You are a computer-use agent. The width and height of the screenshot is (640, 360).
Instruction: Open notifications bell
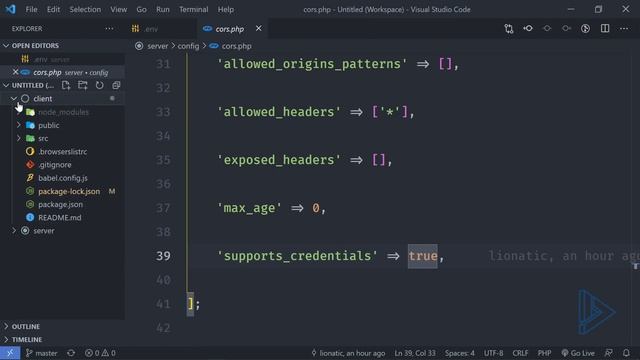627,353
